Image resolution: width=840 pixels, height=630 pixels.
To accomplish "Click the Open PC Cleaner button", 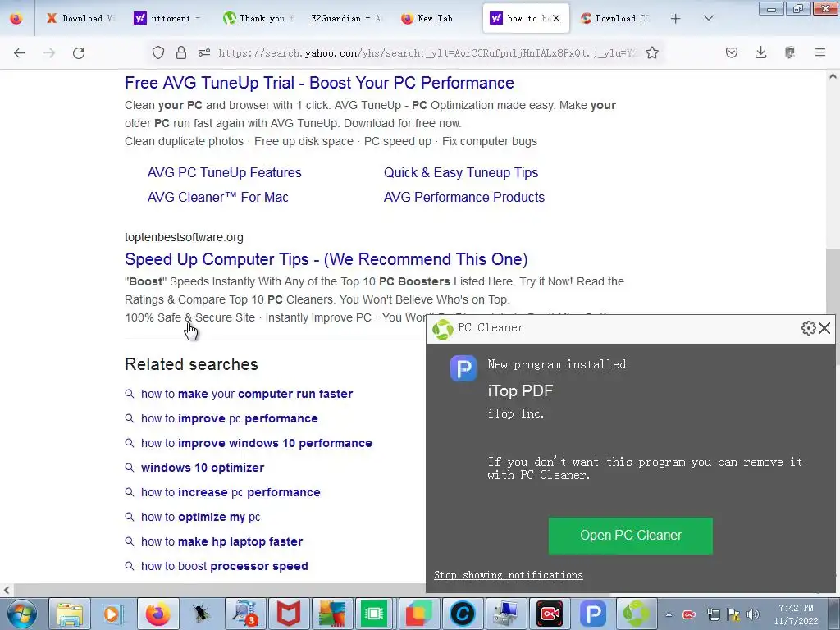I will [631, 536].
